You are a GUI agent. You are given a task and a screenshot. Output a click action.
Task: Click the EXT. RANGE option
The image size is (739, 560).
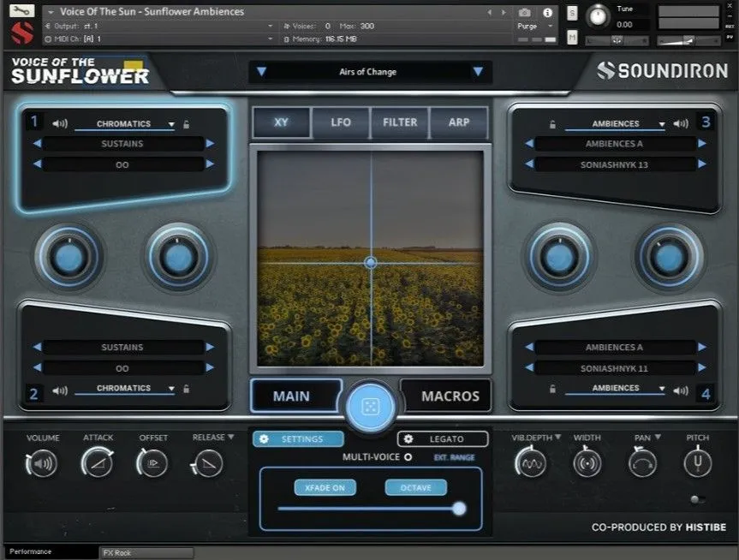pyautogui.click(x=455, y=457)
